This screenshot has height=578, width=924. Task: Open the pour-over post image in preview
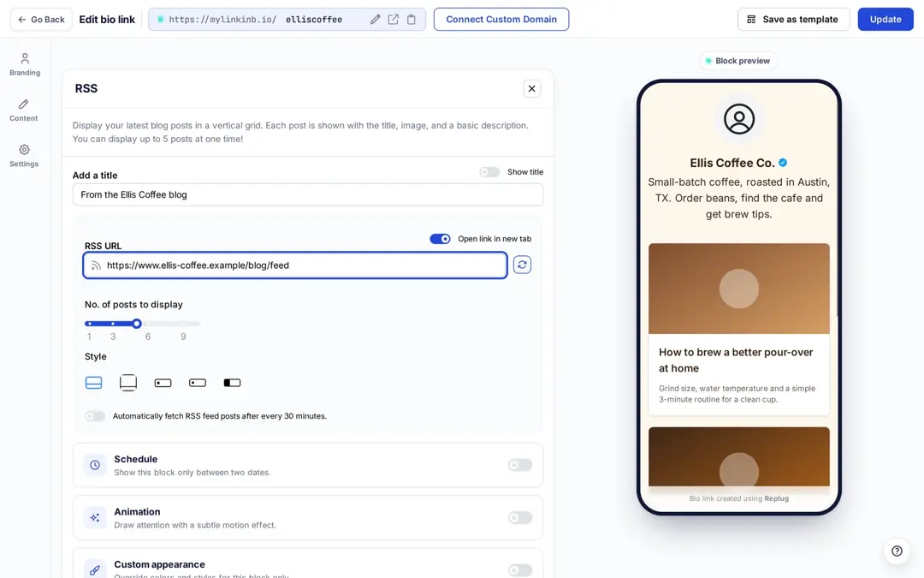[x=739, y=289]
